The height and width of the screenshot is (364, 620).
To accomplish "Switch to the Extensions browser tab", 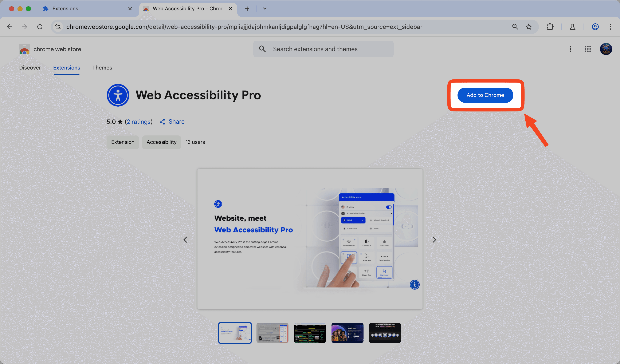I will click(86, 9).
